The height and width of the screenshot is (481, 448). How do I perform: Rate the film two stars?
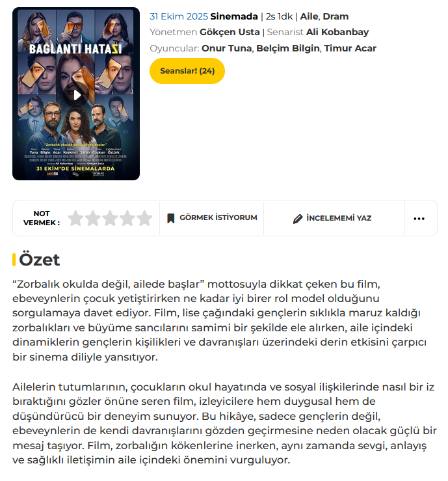point(93,219)
